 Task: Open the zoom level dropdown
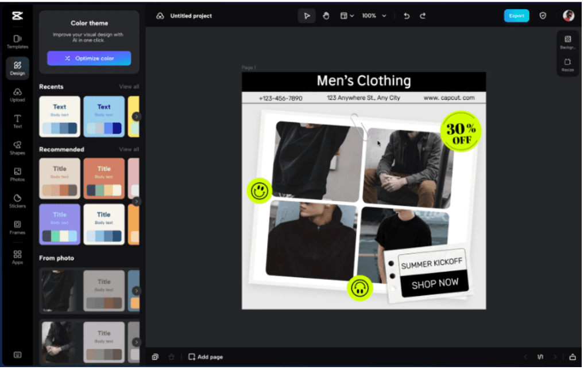click(x=373, y=15)
